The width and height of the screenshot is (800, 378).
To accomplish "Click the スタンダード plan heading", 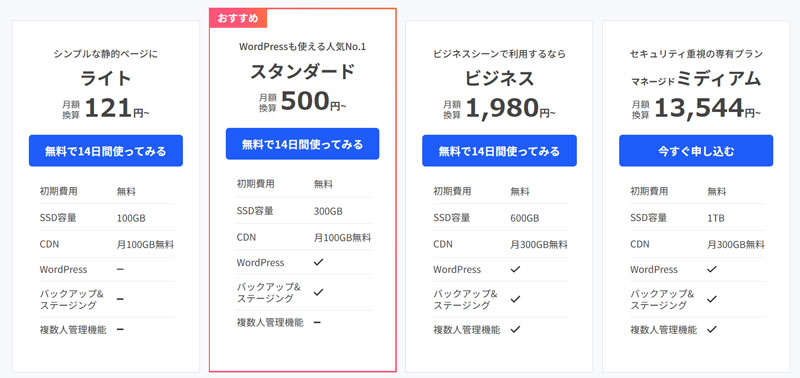I will click(x=303, y=71).
